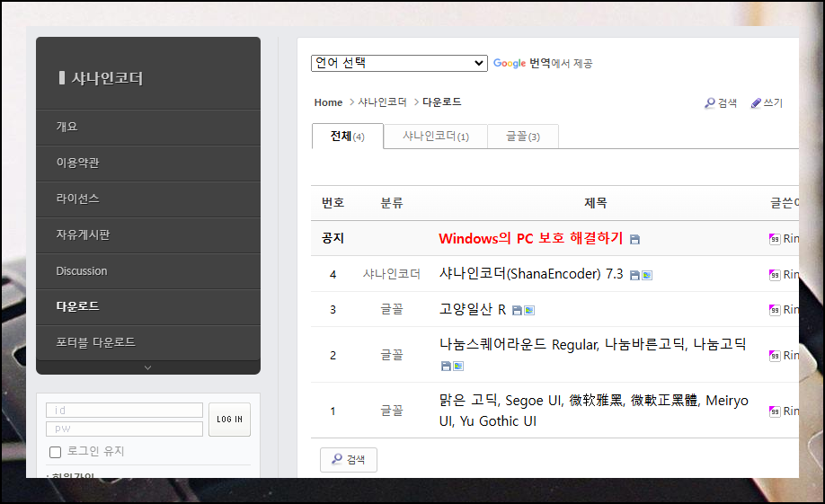Click the file icon under 나눔스퀘어라운드 title
The height and width of the screenshot is (504, 825).
point(446,367)
